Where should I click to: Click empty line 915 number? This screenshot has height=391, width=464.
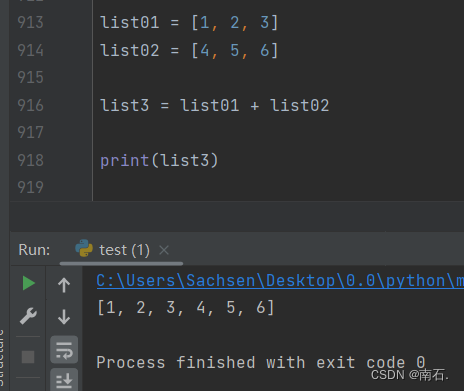coord(30,78)
